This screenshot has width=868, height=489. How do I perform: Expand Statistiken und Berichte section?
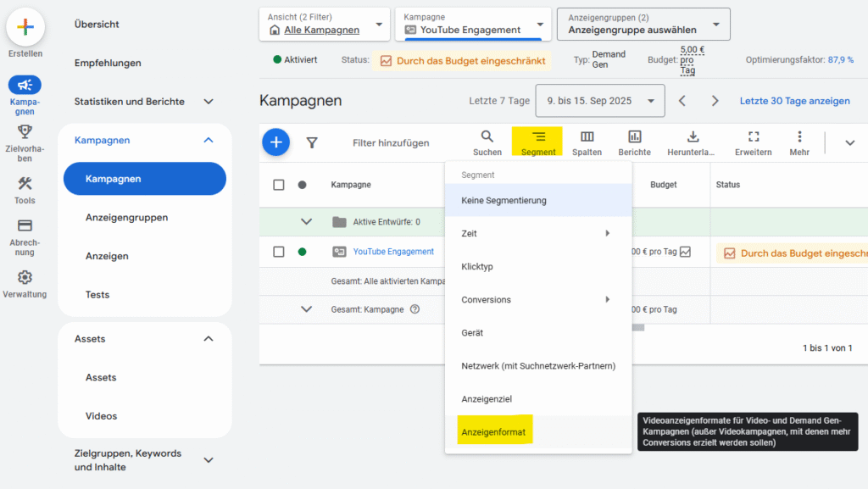coord(209,102)
